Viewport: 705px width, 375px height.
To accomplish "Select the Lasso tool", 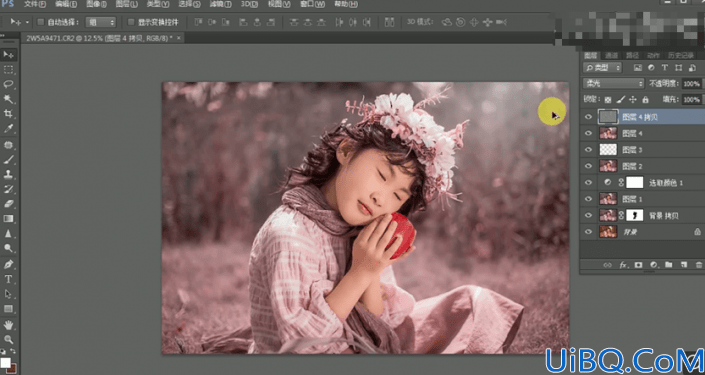I will click(8, 84).
